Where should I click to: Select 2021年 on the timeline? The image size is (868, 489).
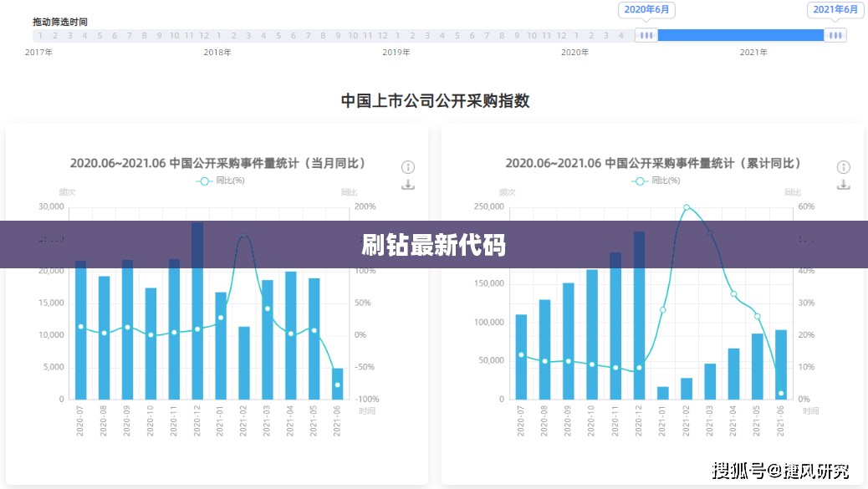(x=754, y=52)
